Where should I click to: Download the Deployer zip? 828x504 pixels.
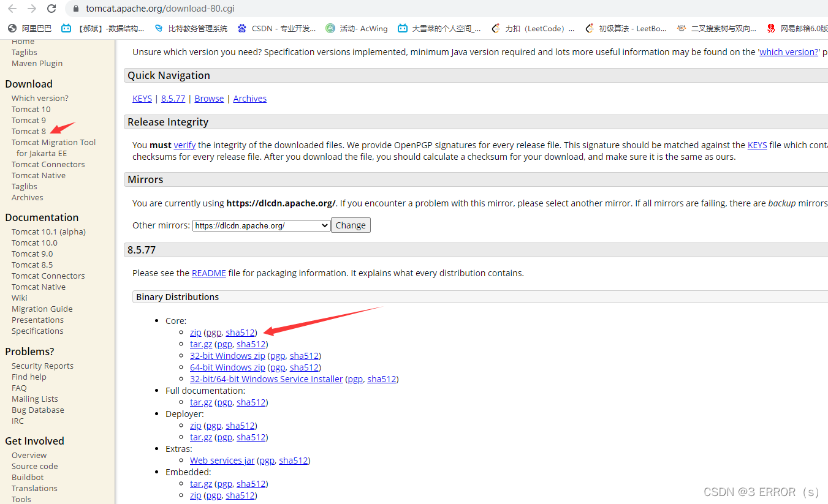(x=196, y=426)
